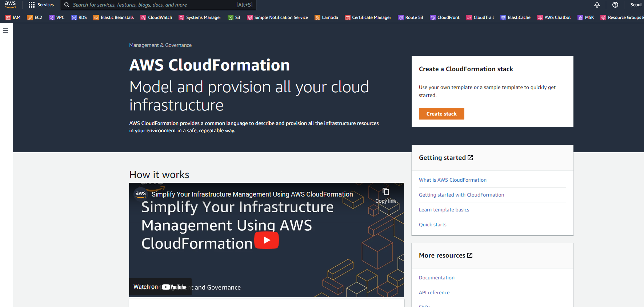Click Watch on YouTube button
Image resolution: width=644 pixels, height=307 pixels.
(160, 287)
